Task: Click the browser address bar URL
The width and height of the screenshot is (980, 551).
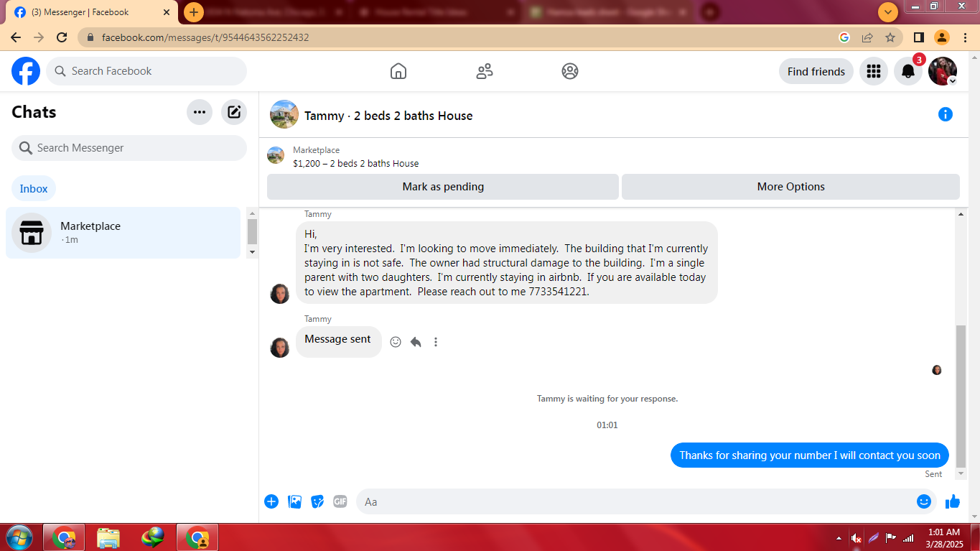Action: click(205, 37)
